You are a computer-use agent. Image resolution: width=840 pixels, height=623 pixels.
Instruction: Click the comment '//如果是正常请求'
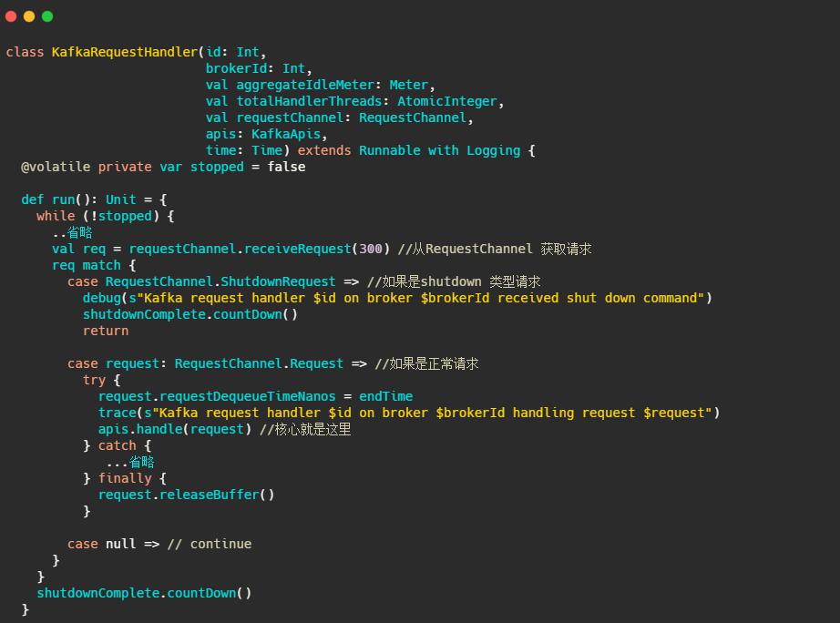pyautogui.click(x=426, y=363)
